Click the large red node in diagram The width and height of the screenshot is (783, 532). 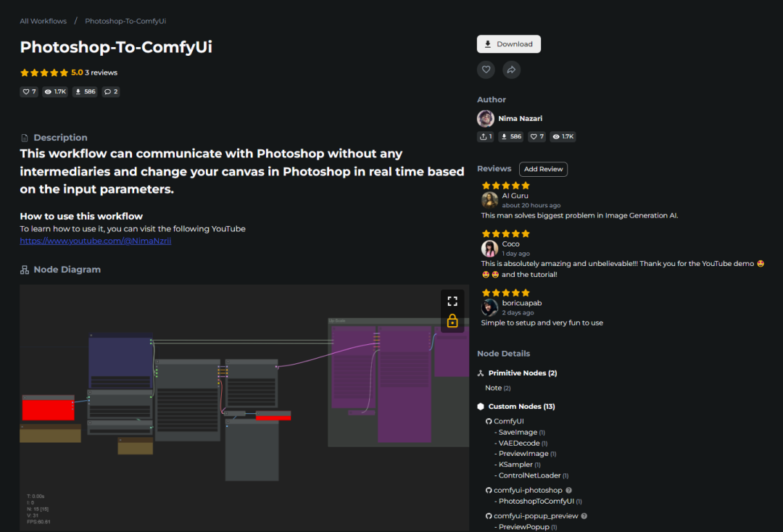click(x=48, y=408)
